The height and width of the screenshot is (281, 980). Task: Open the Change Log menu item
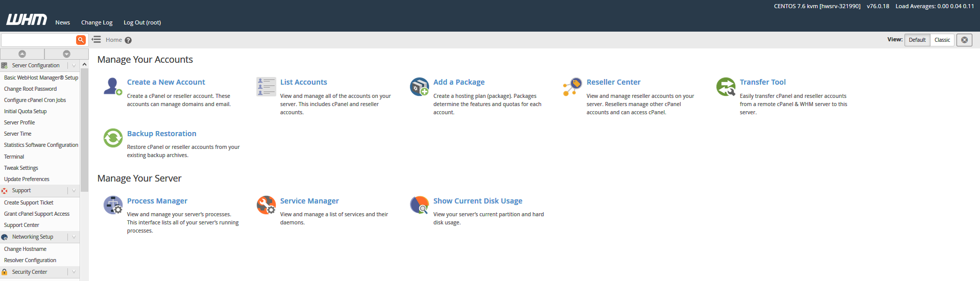[x=97, y=22]
